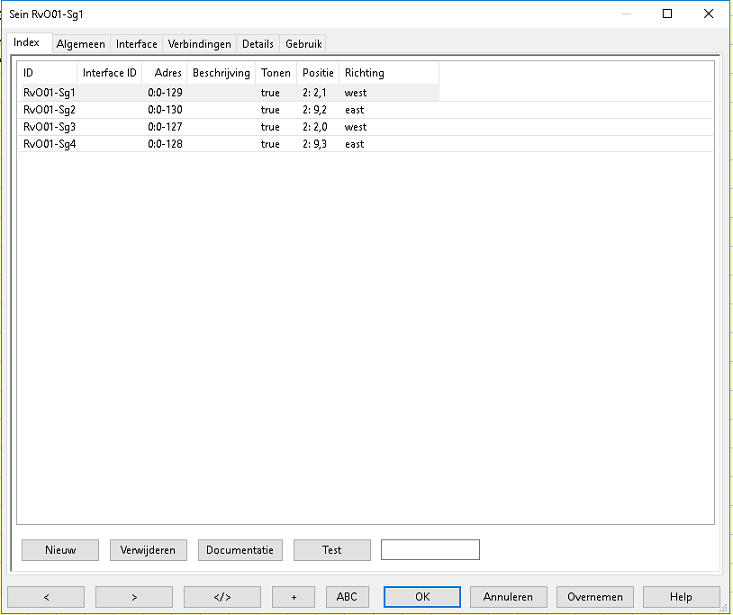
Task: Sort by Richting column header
Action: coord(388,73)
